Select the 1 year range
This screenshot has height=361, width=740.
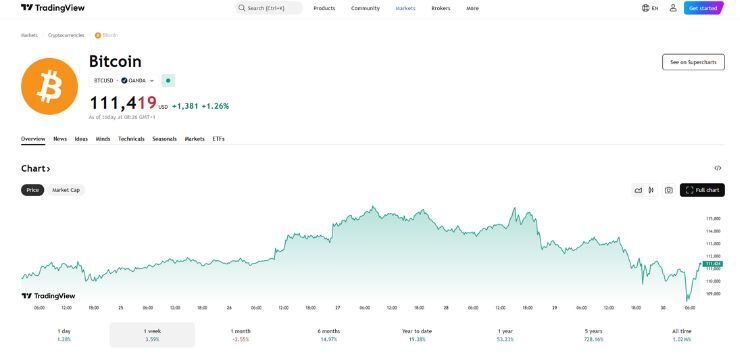click(505, 335)
